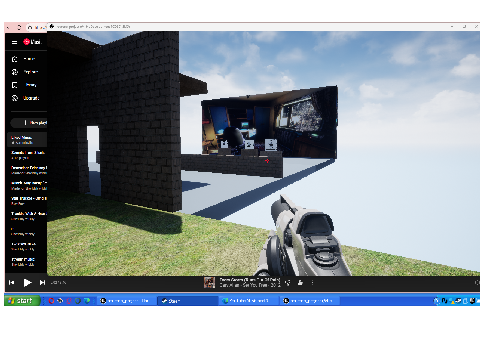Click the song title in the player bar

[250, 280]
